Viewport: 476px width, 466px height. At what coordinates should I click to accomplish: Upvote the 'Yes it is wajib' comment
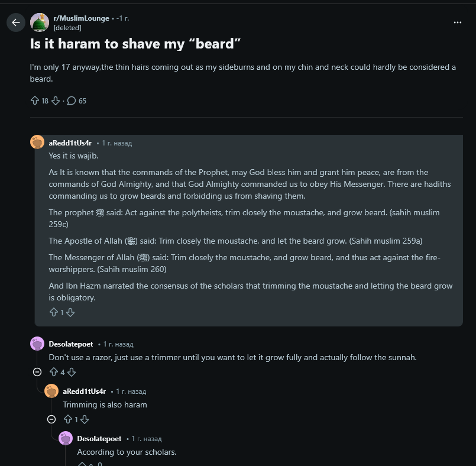point(53,312)
